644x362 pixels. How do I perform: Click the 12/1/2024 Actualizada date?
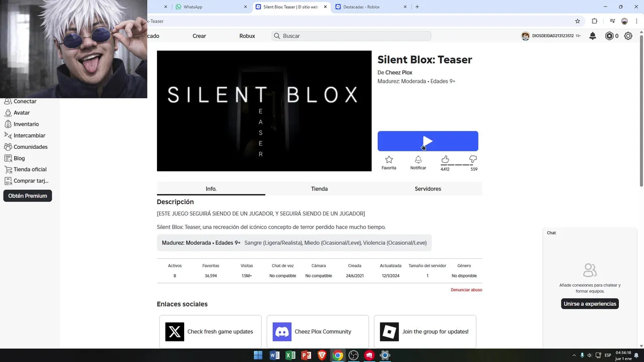(x=390, y=276)
